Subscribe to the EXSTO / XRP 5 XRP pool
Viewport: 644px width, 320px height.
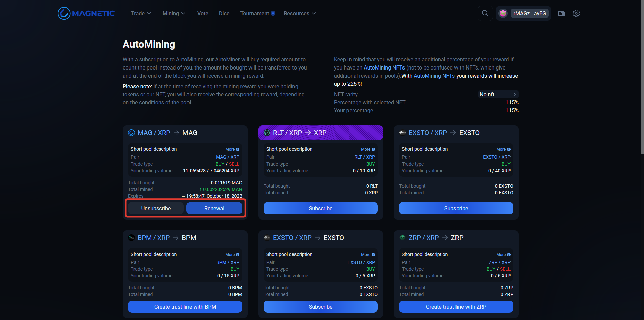321,307
